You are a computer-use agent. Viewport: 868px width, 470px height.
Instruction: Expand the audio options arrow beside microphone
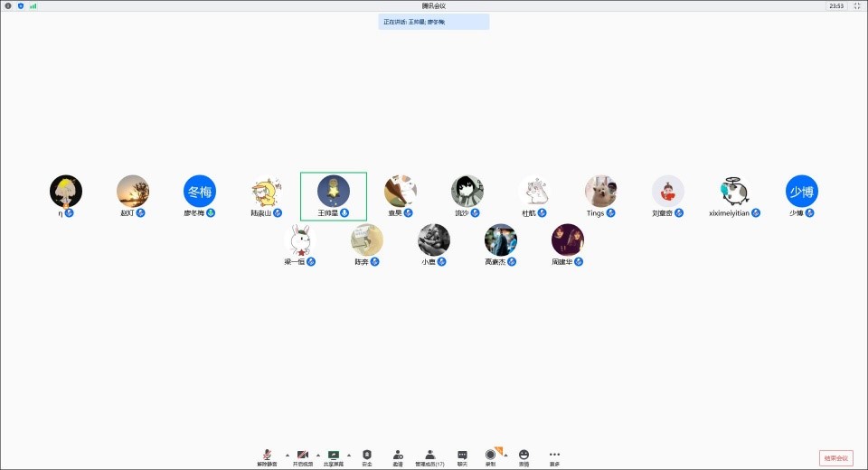[288, 455]
